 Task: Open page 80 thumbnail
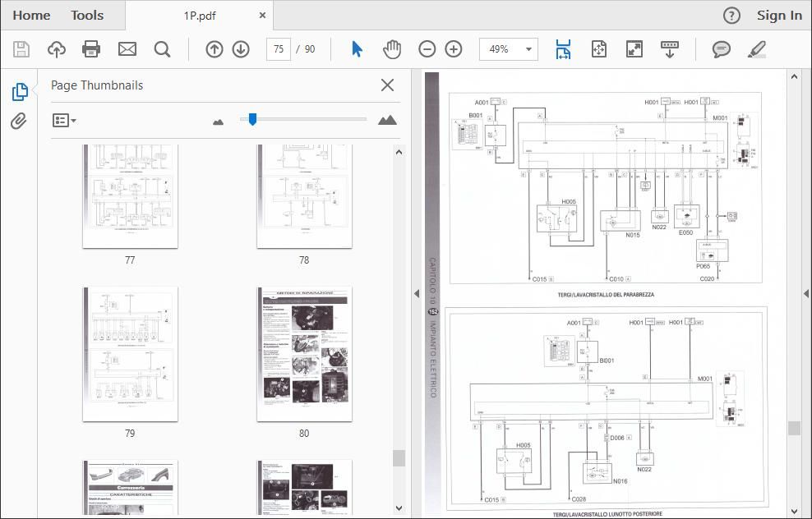point(304,355)
